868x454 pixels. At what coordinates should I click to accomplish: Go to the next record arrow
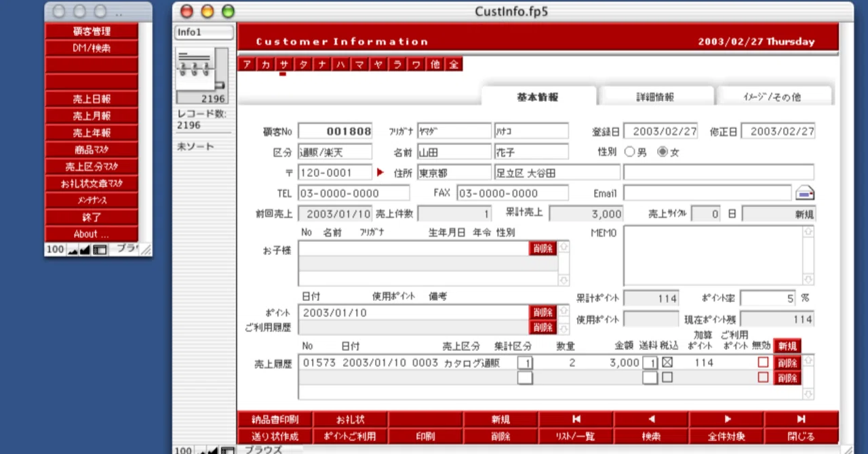coord(727,419)
